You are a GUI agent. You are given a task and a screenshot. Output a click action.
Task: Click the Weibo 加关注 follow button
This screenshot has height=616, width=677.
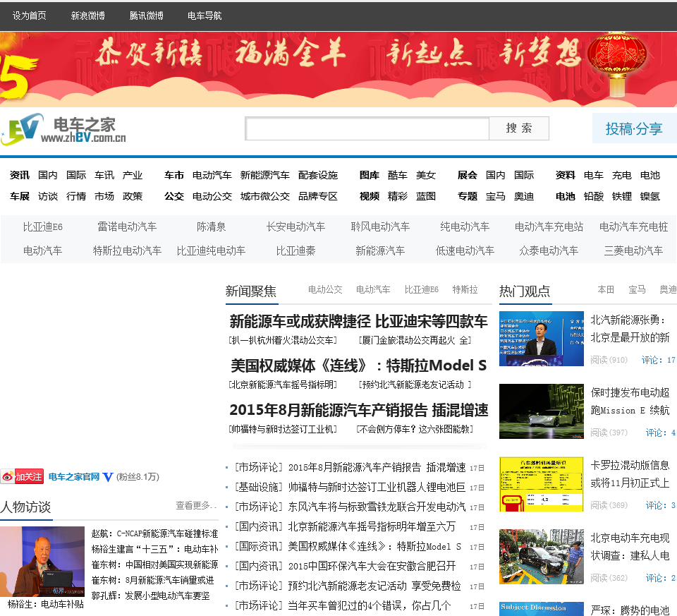(22, 476)
